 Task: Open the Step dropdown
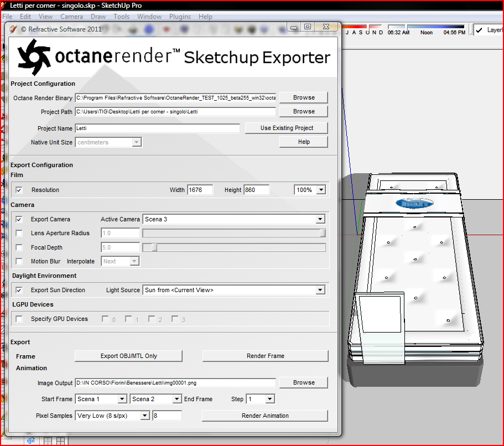[261, 399]
